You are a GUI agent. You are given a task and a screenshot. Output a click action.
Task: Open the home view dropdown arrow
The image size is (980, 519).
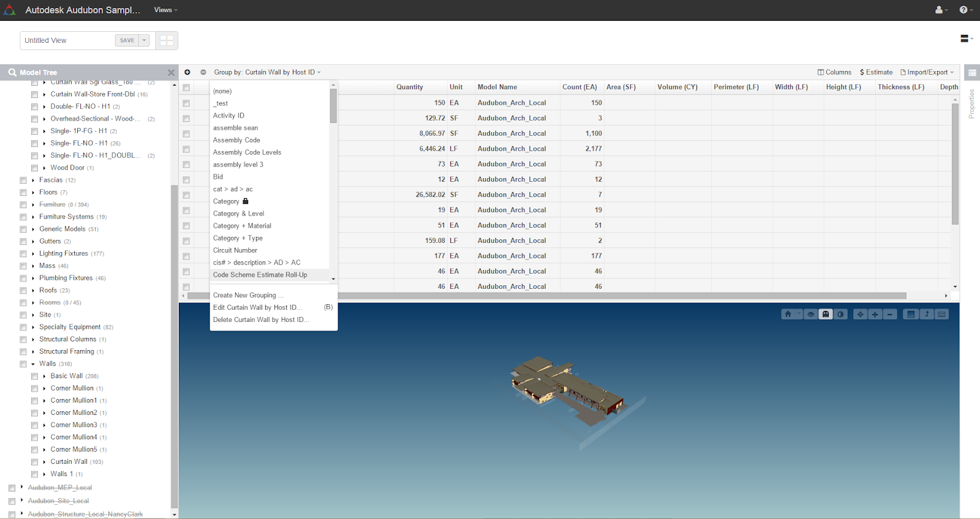799,314
